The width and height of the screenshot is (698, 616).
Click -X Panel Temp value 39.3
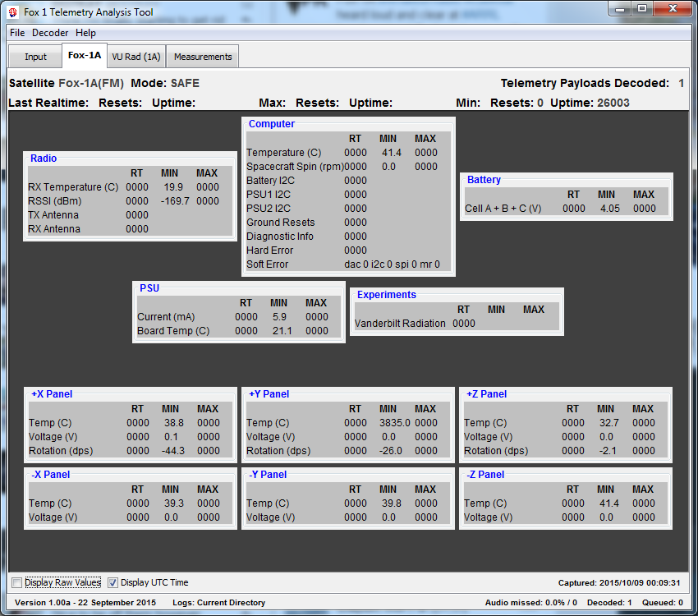pyautogui.click(x=173, y=503)
